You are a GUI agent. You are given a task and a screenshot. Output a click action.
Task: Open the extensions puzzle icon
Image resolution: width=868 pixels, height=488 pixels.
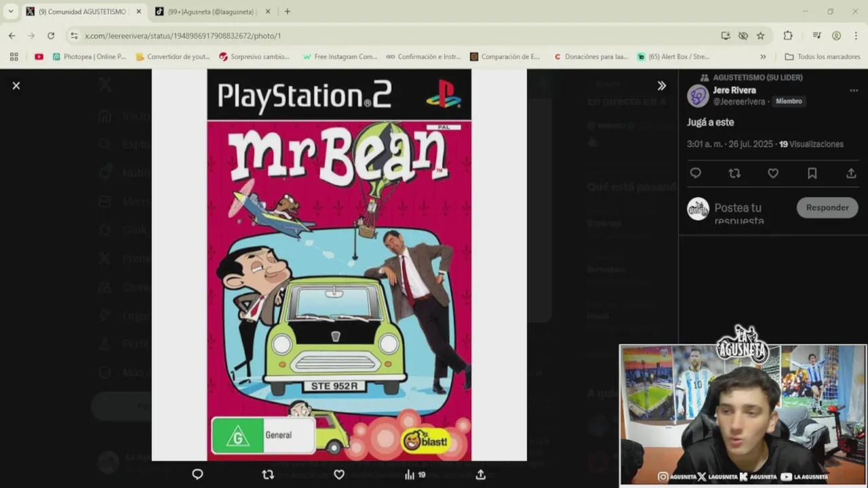pos(788,36)
